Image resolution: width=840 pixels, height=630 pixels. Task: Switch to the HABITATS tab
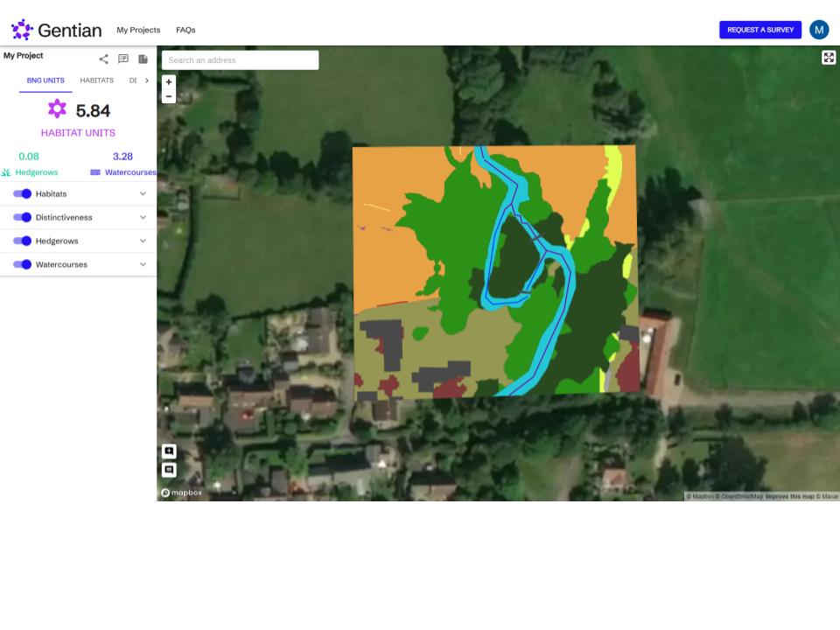click(x=96, y=80)
